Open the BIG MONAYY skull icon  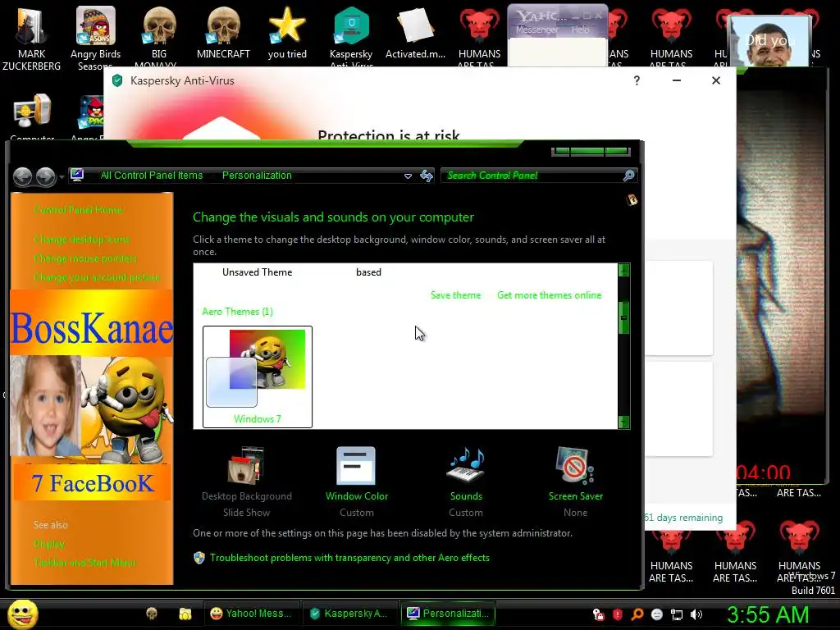point(159,38)
